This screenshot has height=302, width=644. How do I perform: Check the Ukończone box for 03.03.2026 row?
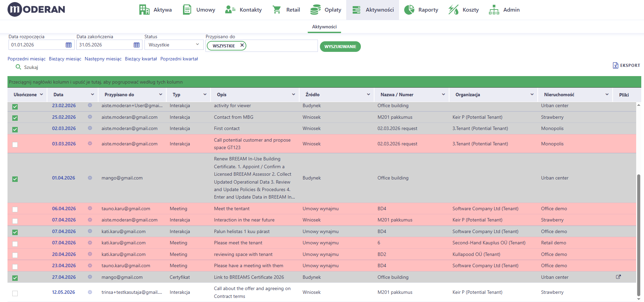pos(15,145)
